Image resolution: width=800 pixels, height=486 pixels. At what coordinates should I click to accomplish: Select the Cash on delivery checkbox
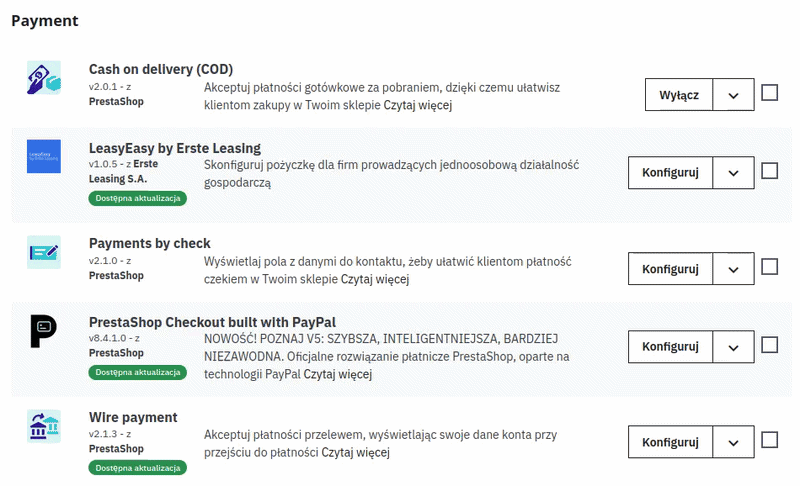pyautogui.click(x=769, y=93)
